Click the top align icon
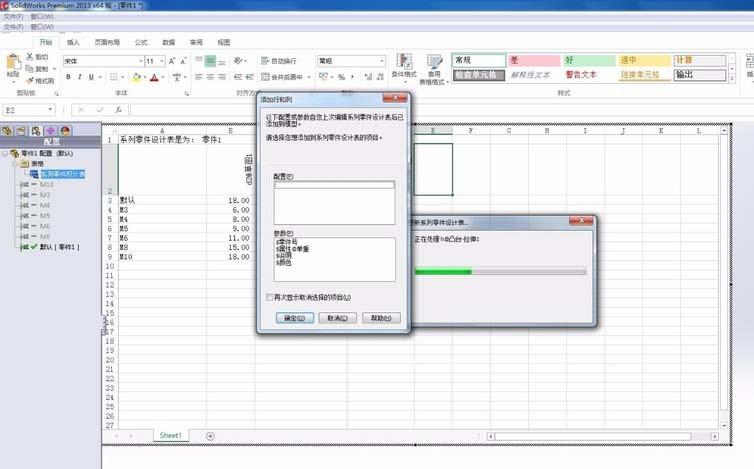 coord(199,61)
